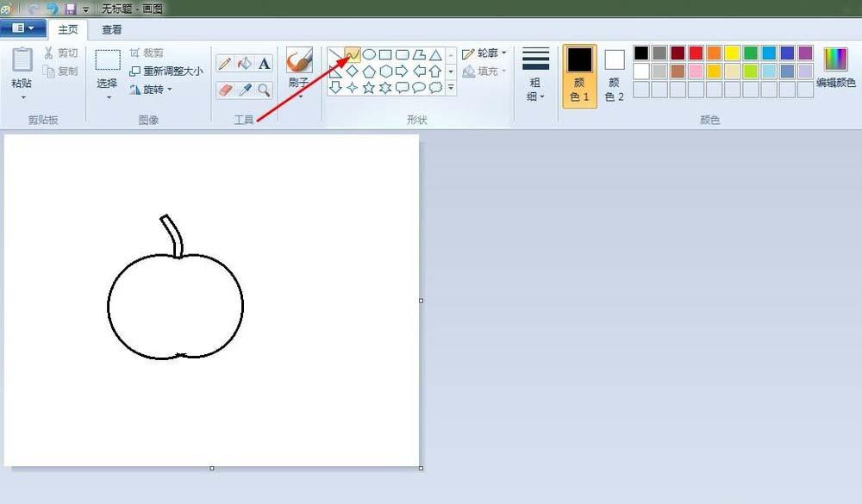Select the Pencil tool
The height and width of the screenshot is (504, 862).
pos(225,64)
